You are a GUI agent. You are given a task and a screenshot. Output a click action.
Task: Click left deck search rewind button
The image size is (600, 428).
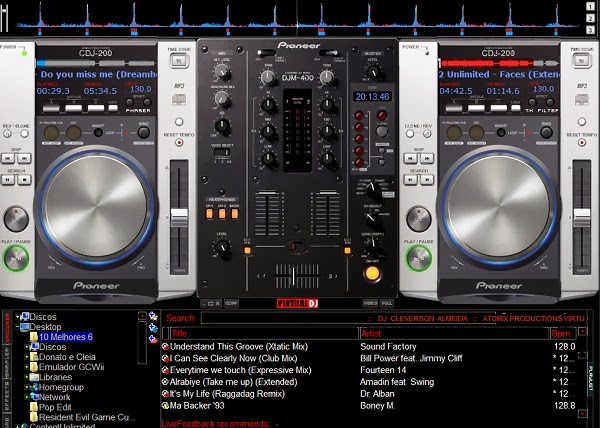[8, 179]
